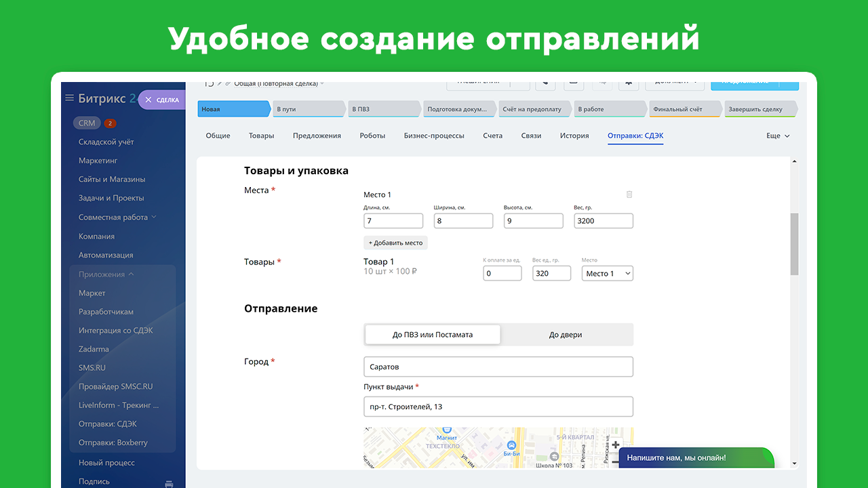Switch to the Товары tab
The height and width of the screenshot is (488, 868).
pos(261,136)
